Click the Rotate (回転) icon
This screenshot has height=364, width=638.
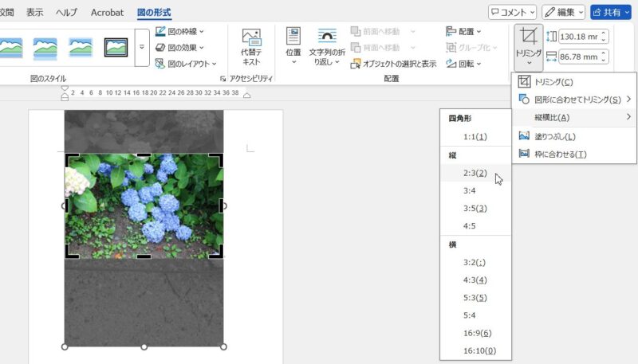pos(463,64)
